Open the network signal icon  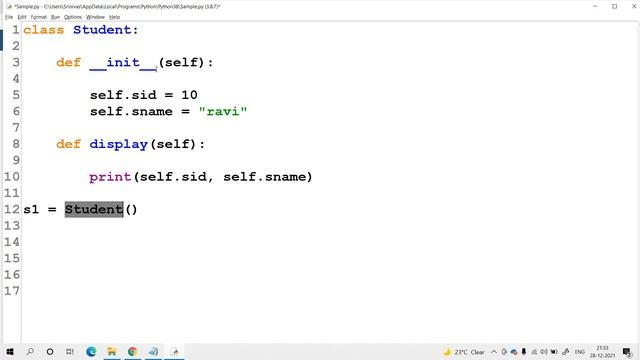pyautogui.click(x=534, y=352)
